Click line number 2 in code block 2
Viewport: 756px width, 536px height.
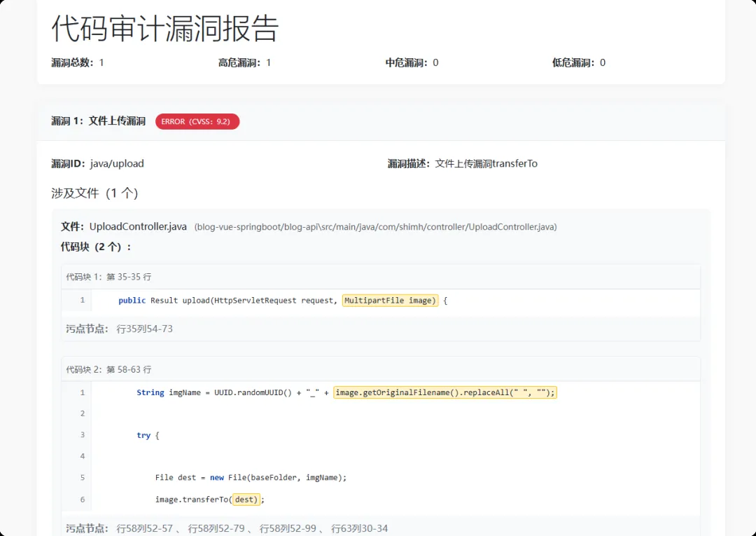83,413
